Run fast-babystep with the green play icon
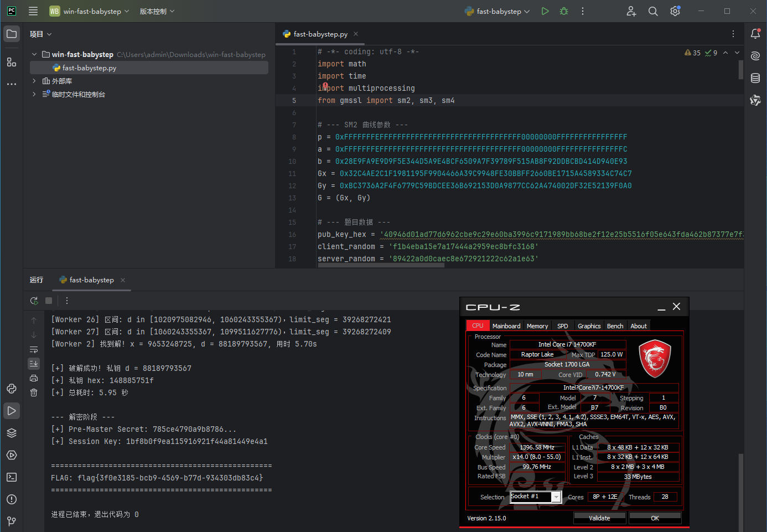Screen dimensions: 767x532 pos(545,11)
